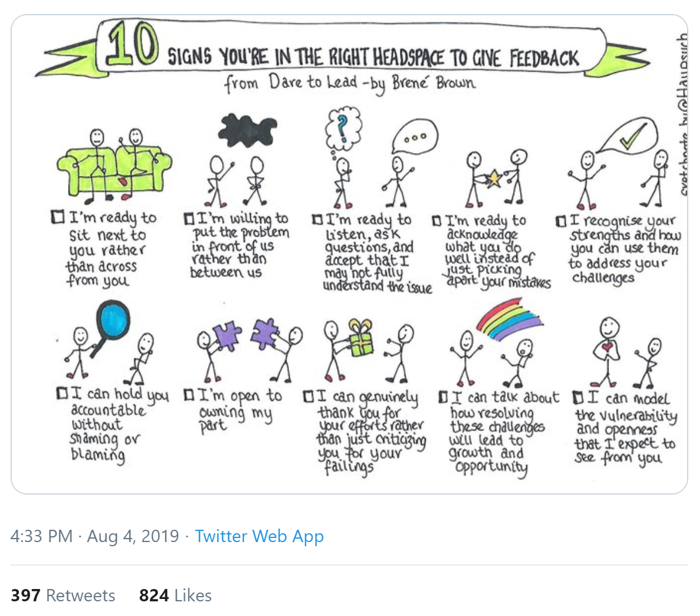Tick the 'acknowledge what you do well' box
Image resolution: width=700 pixels, height=616 pixels.
437,221
